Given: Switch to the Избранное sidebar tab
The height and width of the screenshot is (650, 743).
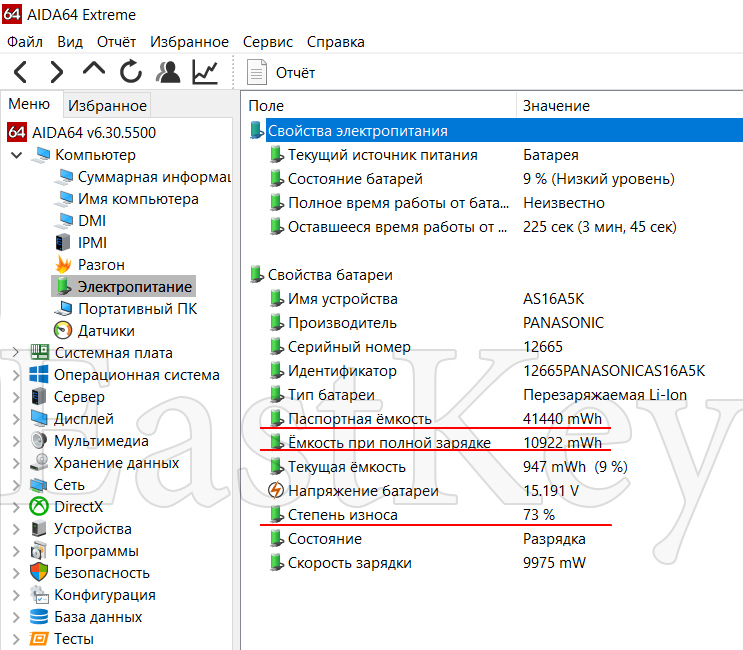Looking at the screenshot, I should click(x=107, y=106).
